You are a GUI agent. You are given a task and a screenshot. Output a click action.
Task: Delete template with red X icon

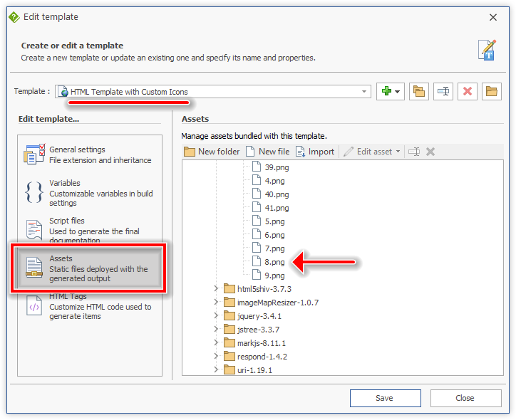tap(468, 91)
